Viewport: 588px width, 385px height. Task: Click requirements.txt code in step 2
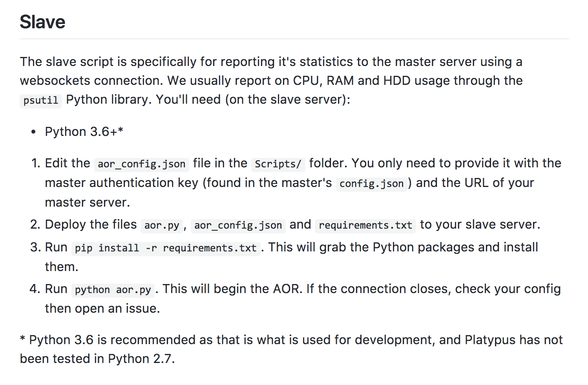(x=365, y=225)
